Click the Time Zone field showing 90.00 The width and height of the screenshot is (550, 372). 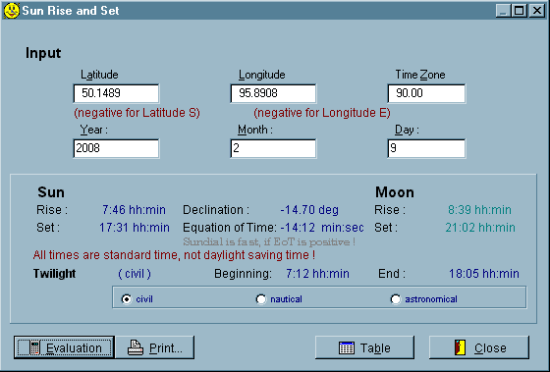click(x=427, y=93)
